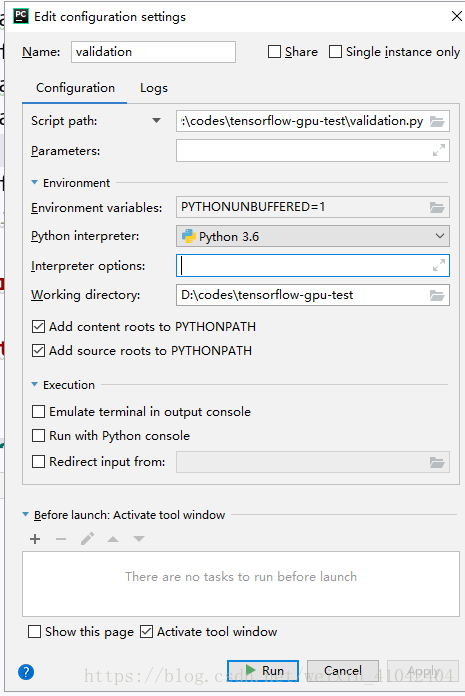Browse working directory folder icon
This screenshot has width=465, height=696.
pos(437,295)
